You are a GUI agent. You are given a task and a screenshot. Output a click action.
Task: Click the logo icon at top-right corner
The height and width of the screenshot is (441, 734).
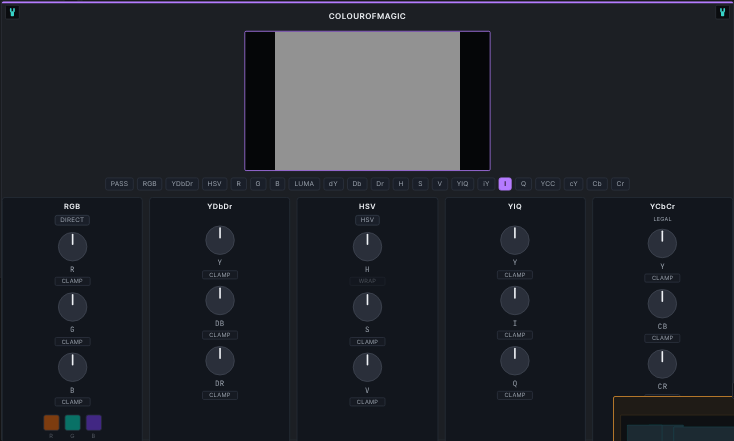tap(722, 13)
